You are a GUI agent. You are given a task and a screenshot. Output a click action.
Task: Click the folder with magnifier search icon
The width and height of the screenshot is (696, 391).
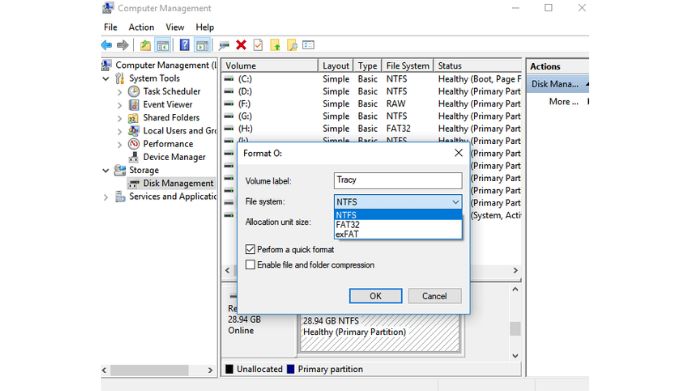292,45
